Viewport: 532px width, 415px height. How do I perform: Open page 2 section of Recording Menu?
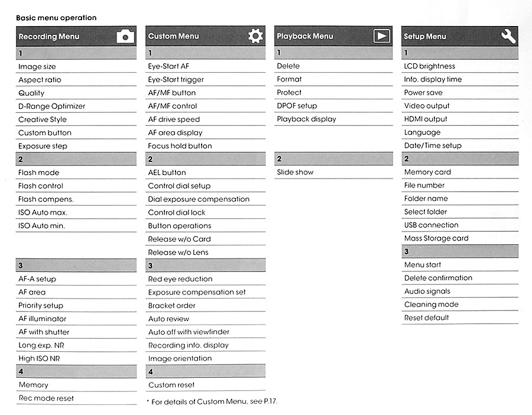(76, 159)
